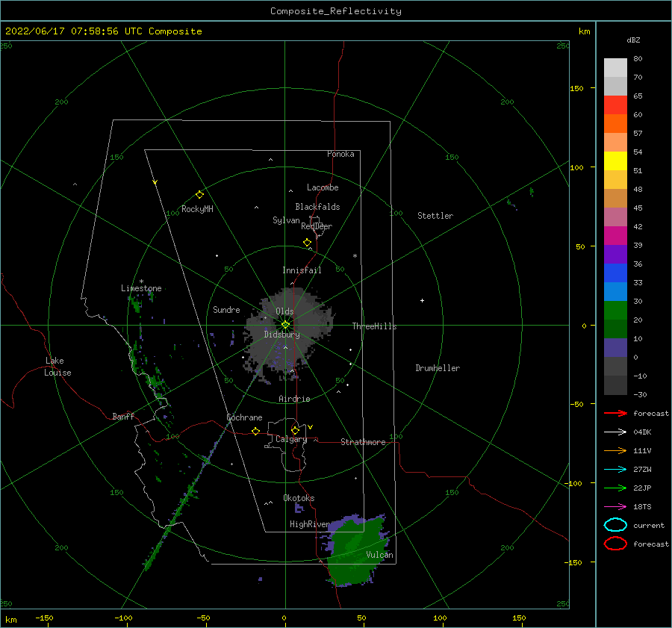Click the Innisfail label
This screenshot has height=628, width=672.
(302, 270)
